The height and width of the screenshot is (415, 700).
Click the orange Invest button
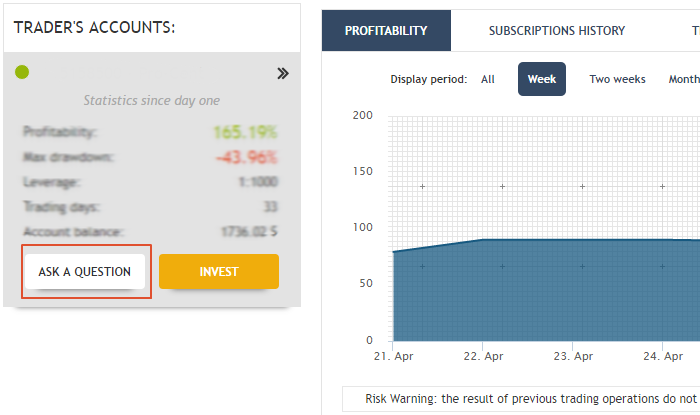pyautogui.click(x=219, y=271)
